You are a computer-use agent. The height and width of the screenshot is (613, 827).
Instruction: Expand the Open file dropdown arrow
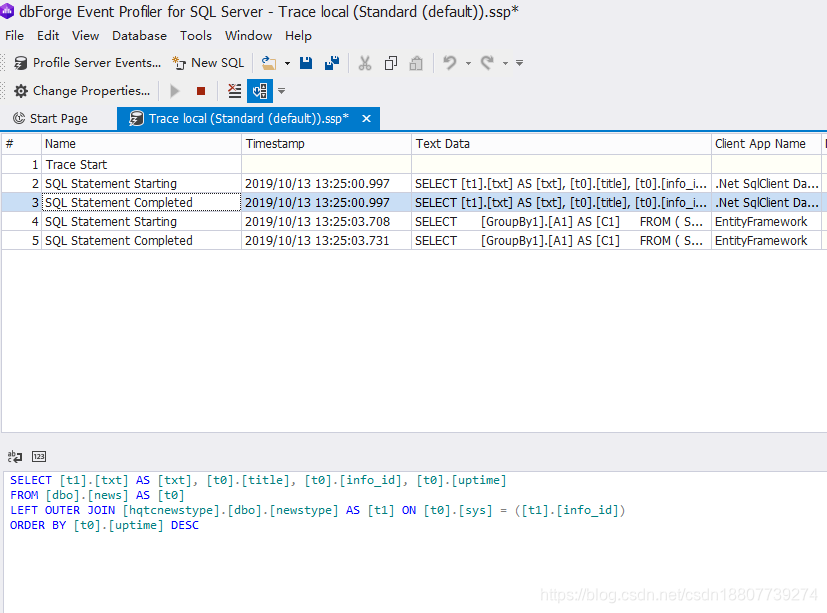pos(287,63)
